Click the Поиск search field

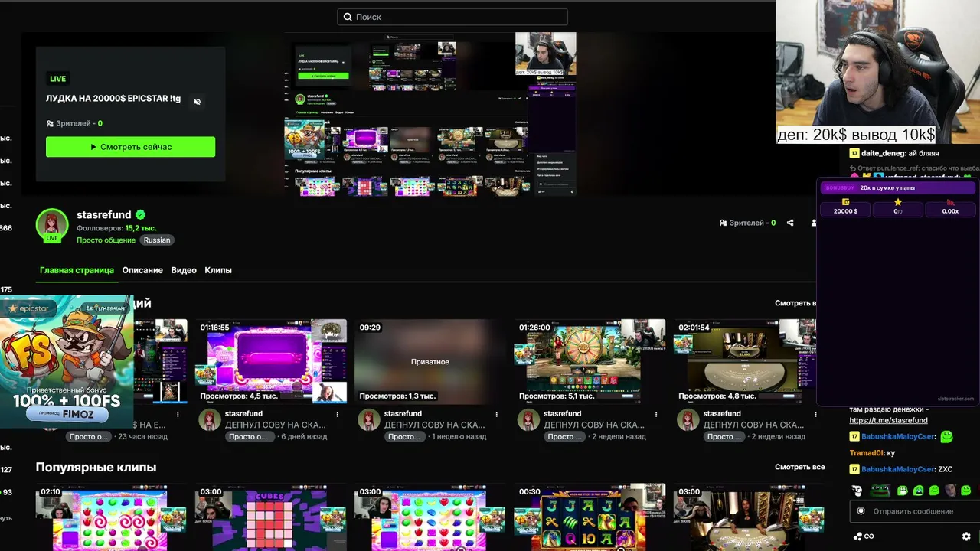452,17
